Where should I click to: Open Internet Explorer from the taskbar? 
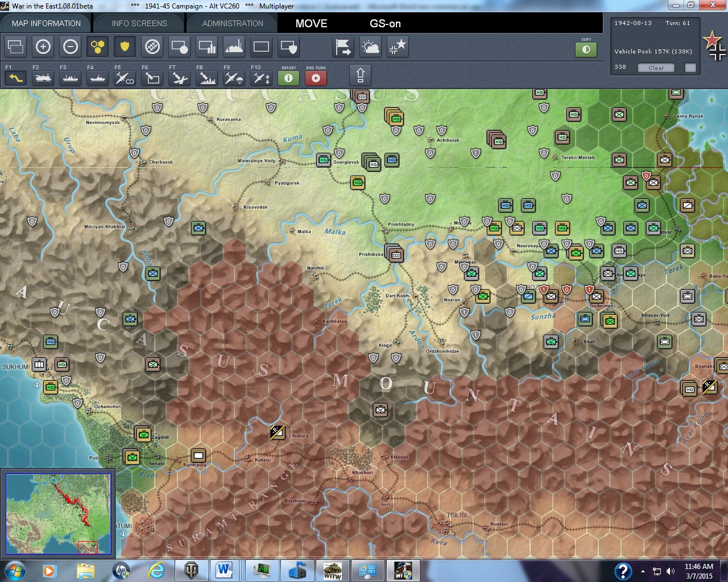click(156, 571)
